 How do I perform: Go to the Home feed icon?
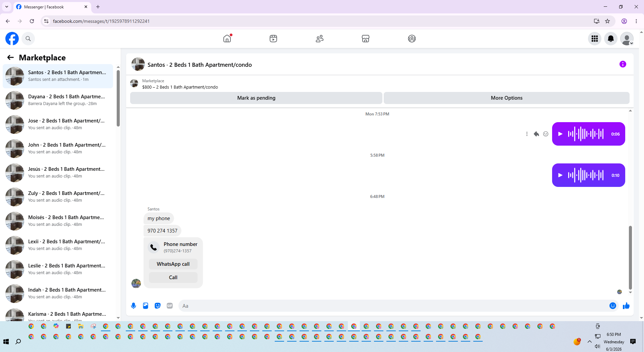pyautogui.click(x=227, y=39)
